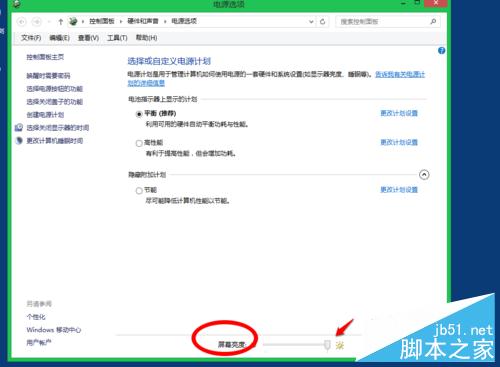Open 选择关闭显示器的时间
This screenshot has width=500, height=367.
pos(58,128)
